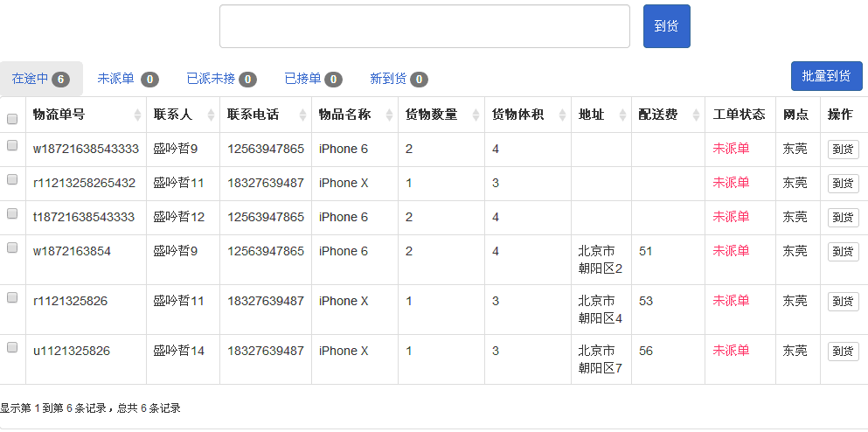Image resolution: width=868 pixels, height=432 pixels.
Task: Sort by 物品名称 column arrows
Action: (389, 115)
